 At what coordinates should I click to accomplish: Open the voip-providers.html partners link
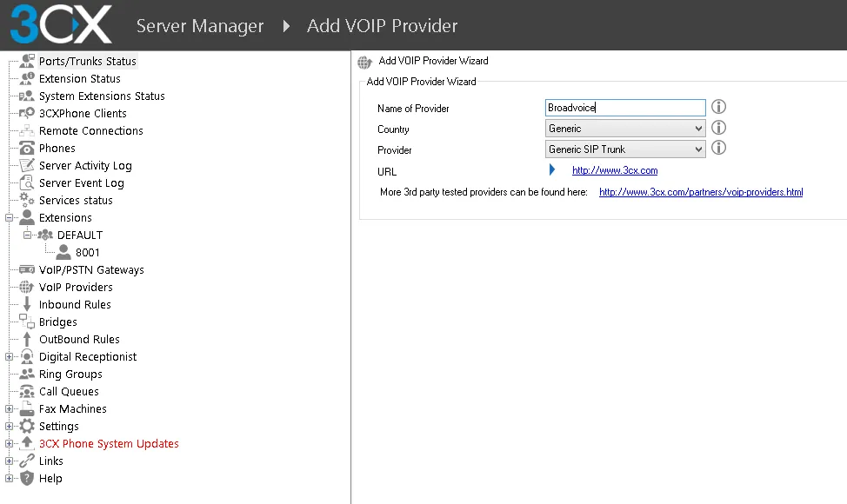pyautogui.click(x=701, y=192)
